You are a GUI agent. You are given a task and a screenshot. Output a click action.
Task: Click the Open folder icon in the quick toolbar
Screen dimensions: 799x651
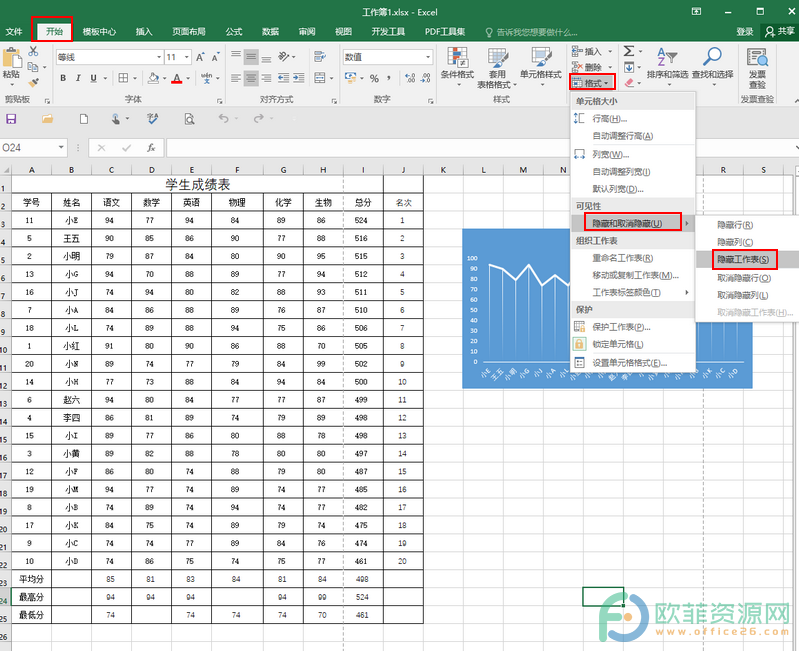tap(47, 119)
